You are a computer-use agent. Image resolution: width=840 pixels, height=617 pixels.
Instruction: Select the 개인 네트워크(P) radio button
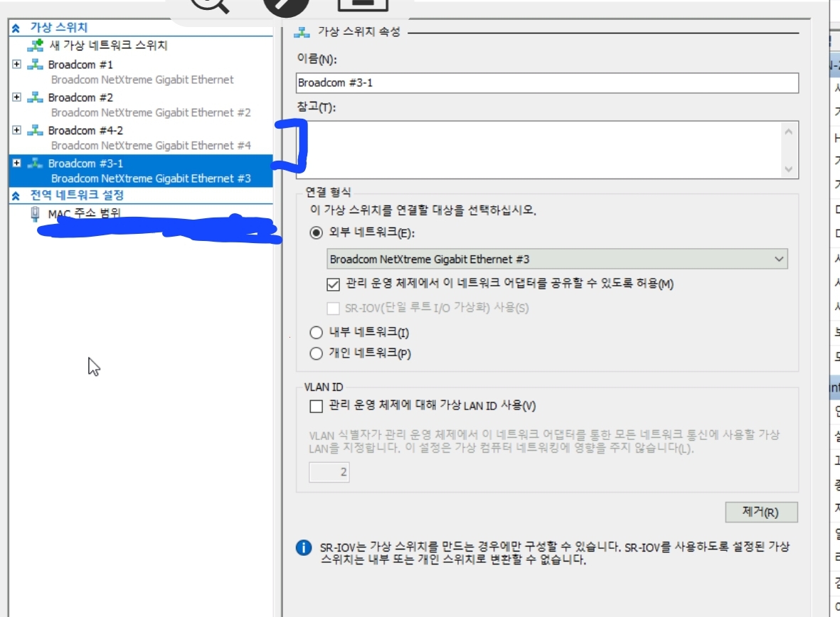click(x=316, y=353)
